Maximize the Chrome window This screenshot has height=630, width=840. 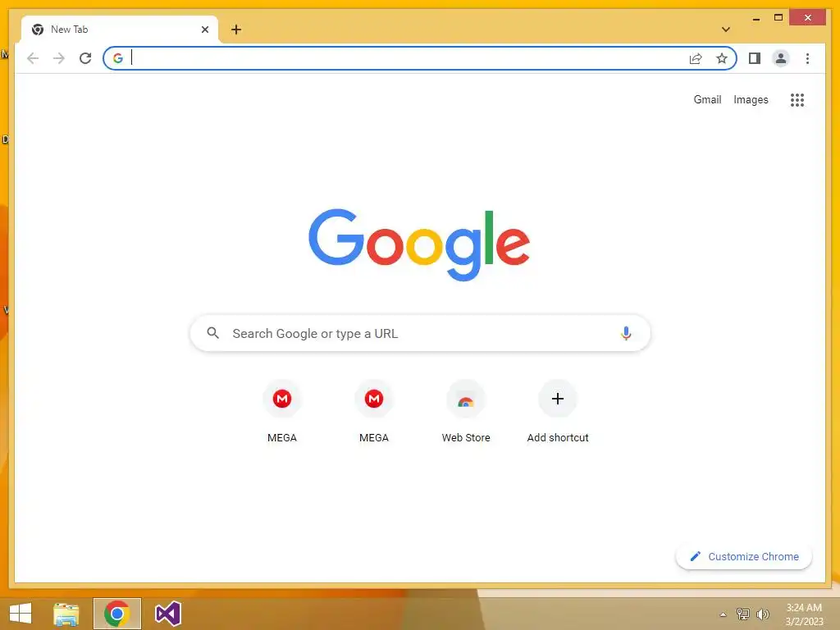tap(778, 18)
